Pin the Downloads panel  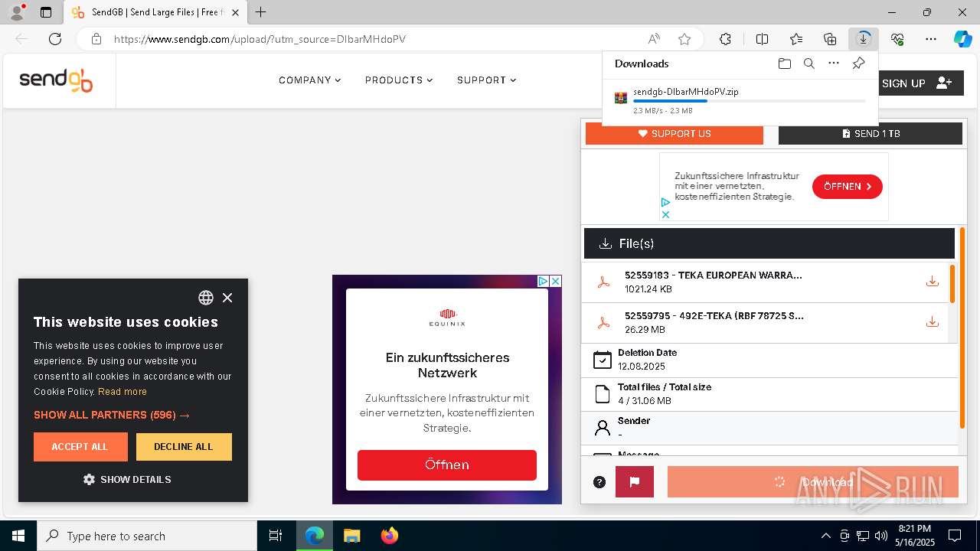858,64
